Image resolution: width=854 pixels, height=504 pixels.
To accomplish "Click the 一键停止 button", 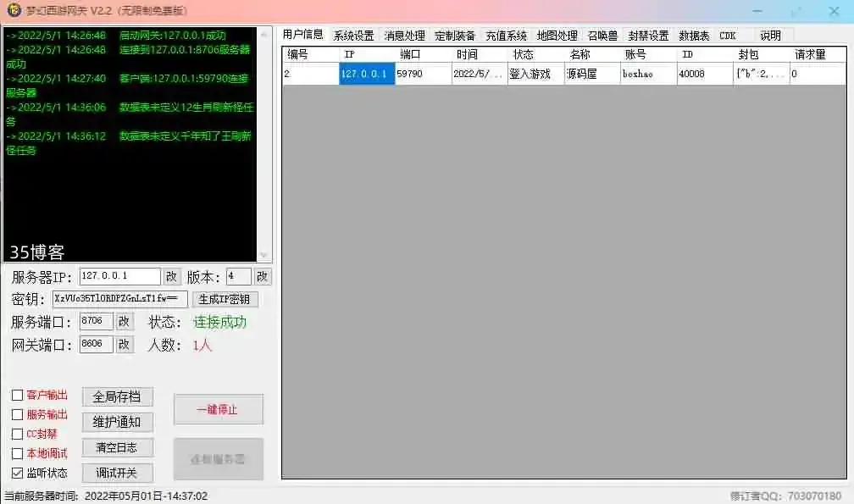I will click(218, 409).
